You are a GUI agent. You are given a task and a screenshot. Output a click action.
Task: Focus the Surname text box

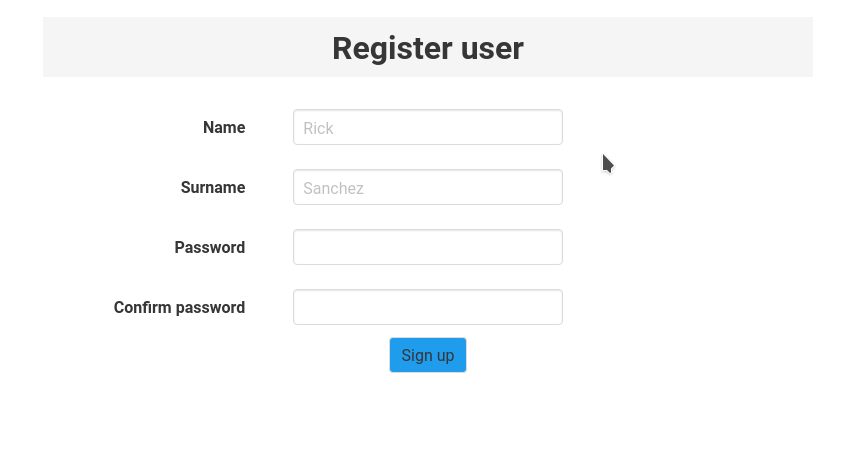pyautogui.click(x=427, y=187)
